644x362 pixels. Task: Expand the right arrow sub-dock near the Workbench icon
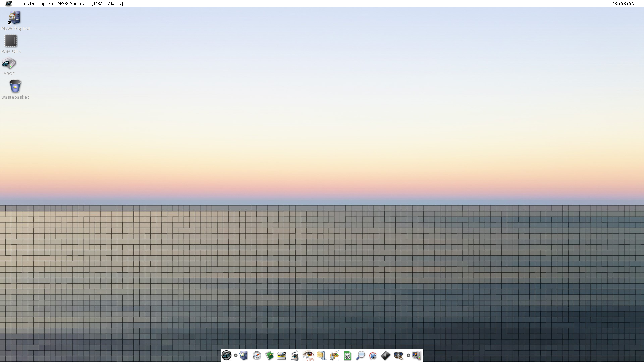click(x=408, y=356)
